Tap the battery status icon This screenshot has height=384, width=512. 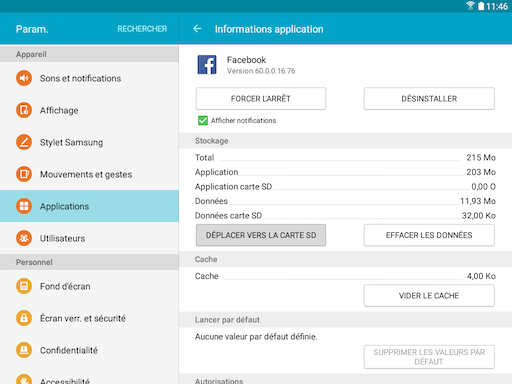(481, 6)
